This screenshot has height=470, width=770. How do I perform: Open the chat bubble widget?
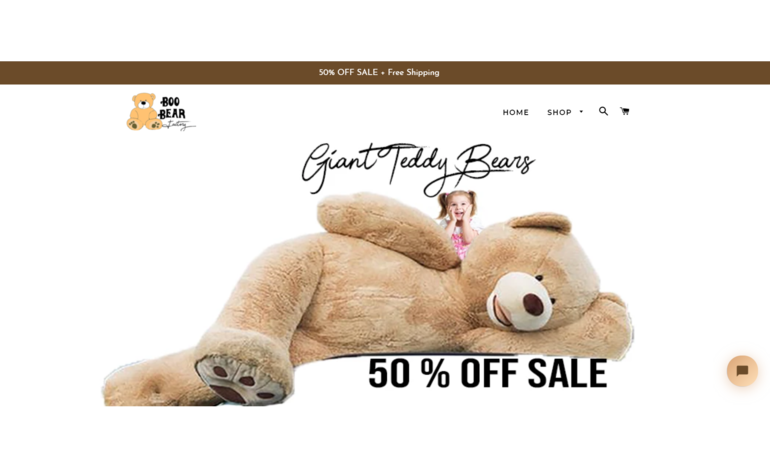742,370
